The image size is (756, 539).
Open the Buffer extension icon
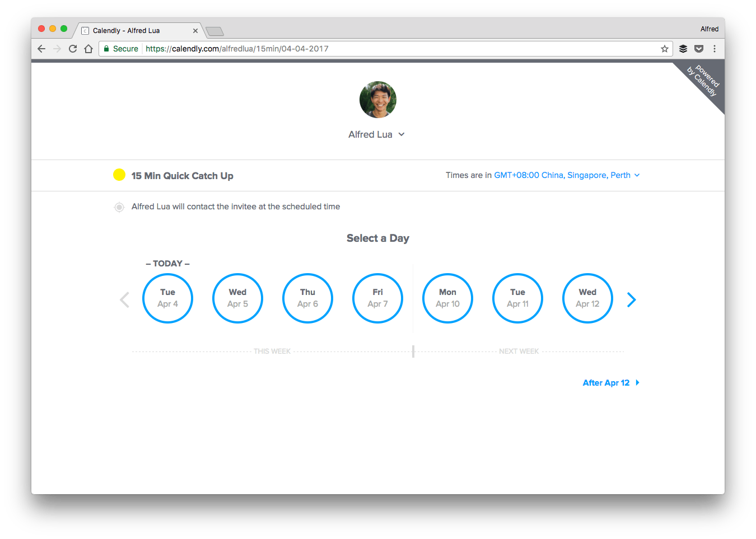[683, 49]
